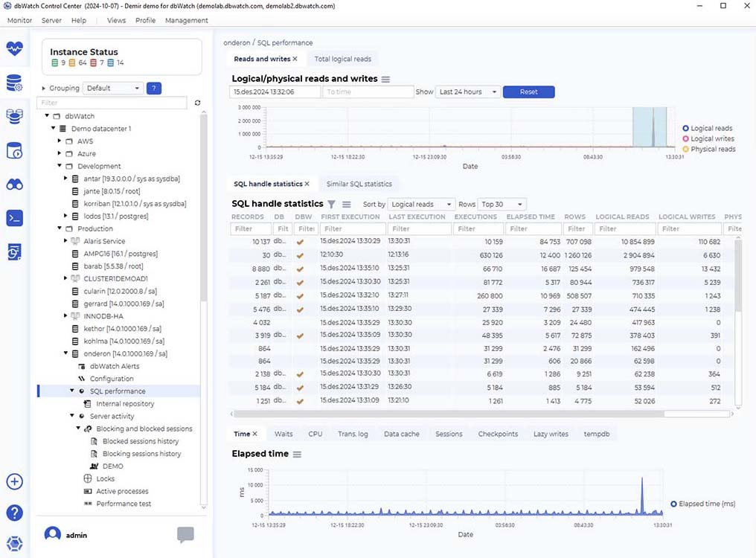Open the chat bubble icon beside admin
This screenshot has height=558, width=756.
click(185, 534)
